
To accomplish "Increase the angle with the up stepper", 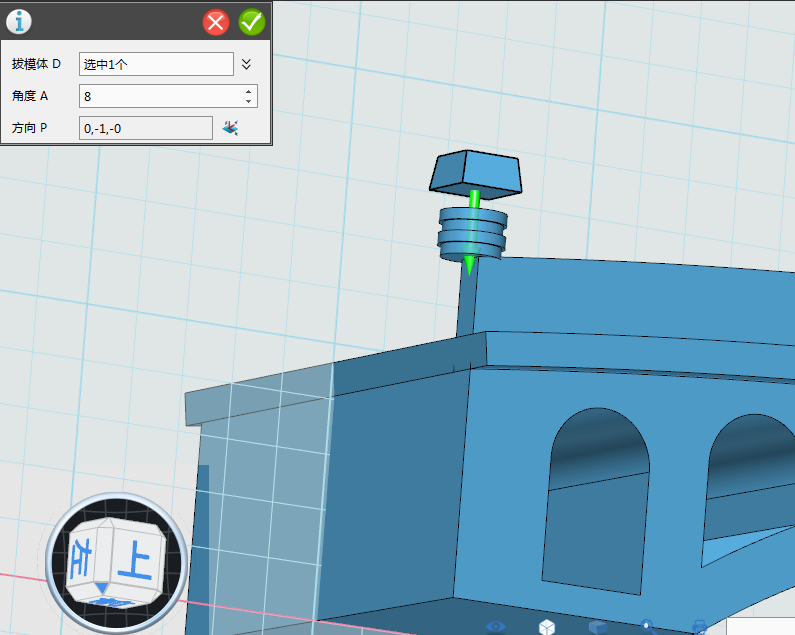I will click(x=249, y=91).
